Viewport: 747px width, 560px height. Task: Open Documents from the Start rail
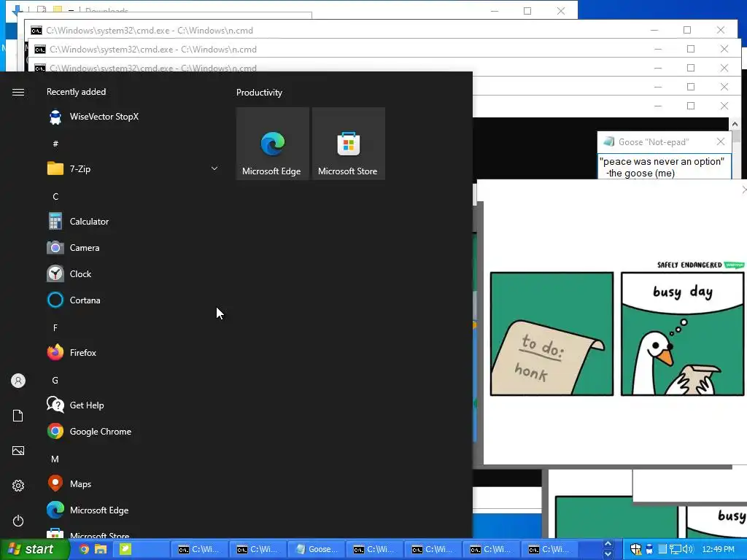point(18,416)
